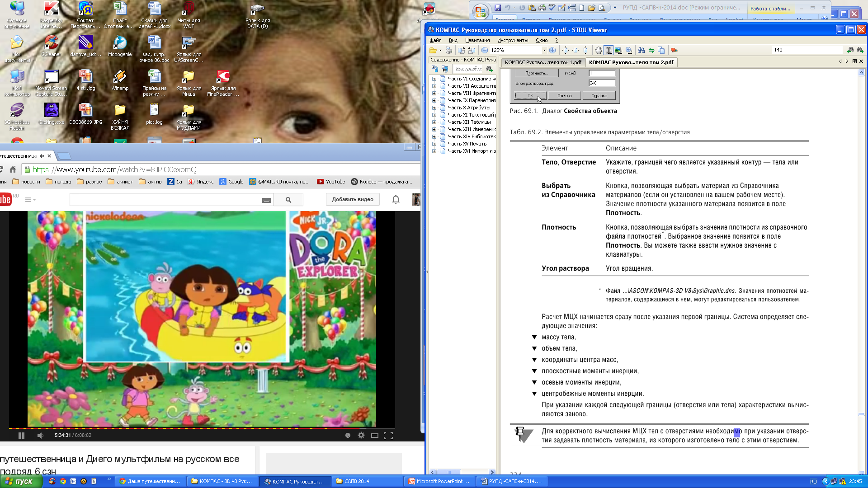Click the Chrome home button
The height and width of the screenshot is (488, 868).
click(x=13, y=169)
